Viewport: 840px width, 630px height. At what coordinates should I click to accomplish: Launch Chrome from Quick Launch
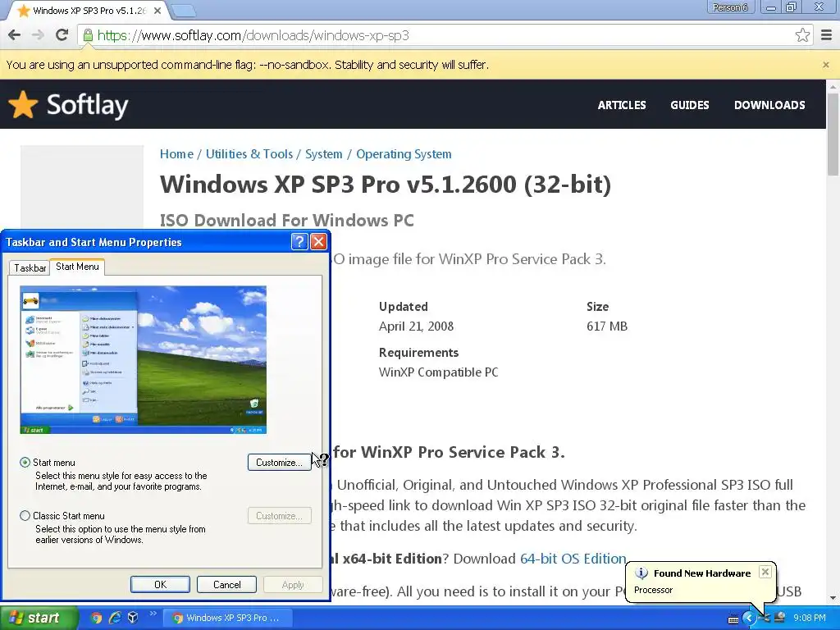[x=97, y=618]
